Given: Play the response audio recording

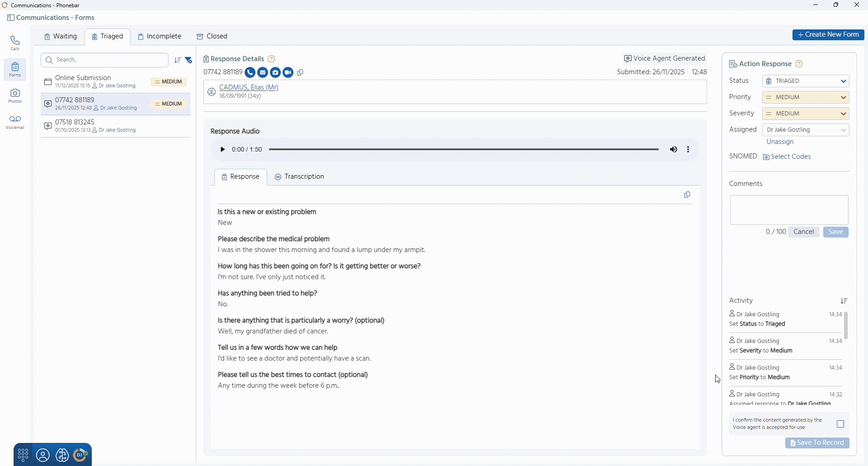Looking at the screenshot, I should 222,149.
